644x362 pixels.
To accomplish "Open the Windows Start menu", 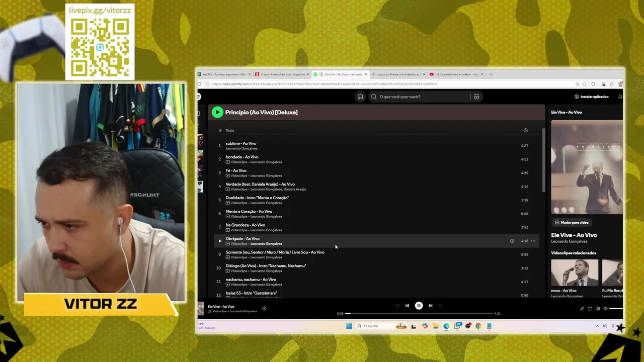I will (x=349, y=326).
